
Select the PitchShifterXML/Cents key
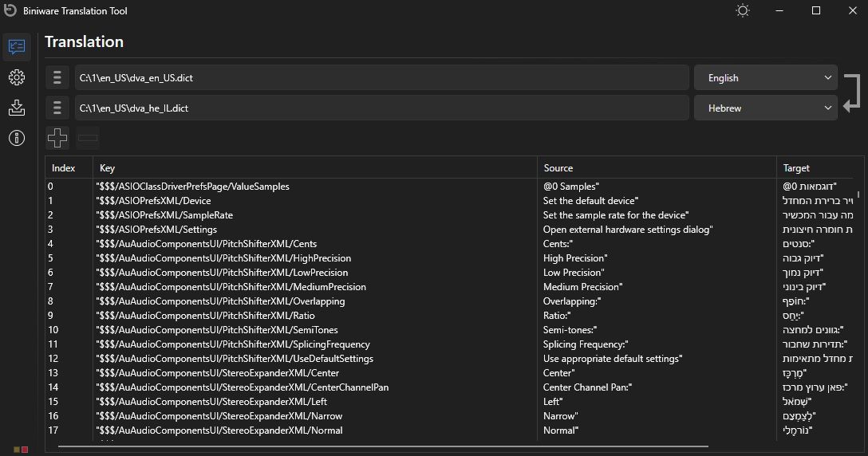pyautogui.click(x=207, y=244)
